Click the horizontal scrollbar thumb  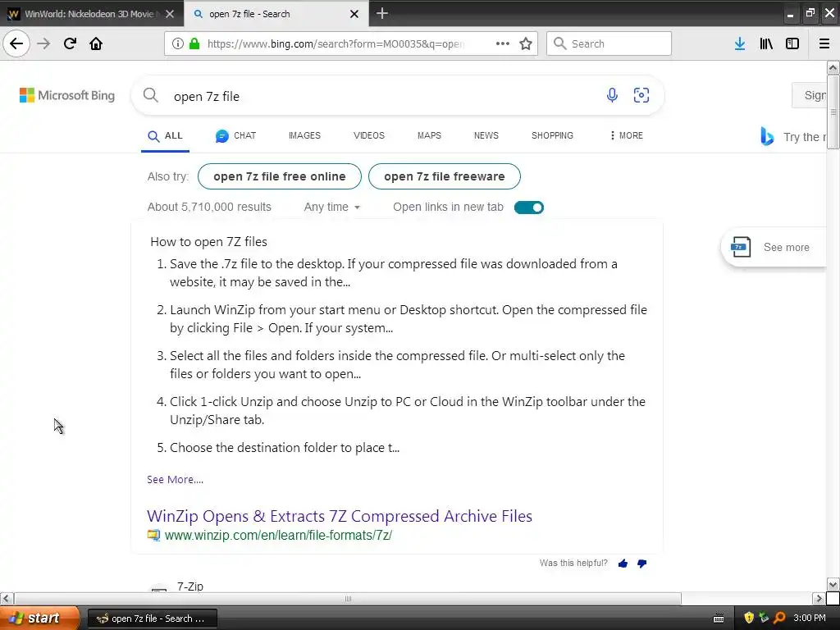tap(348, 598)
